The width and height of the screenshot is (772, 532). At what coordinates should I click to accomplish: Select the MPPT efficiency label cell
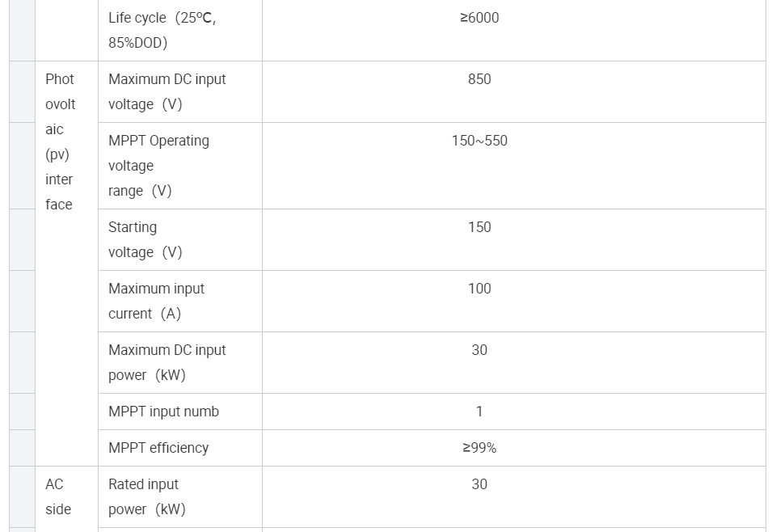(158, 448)
